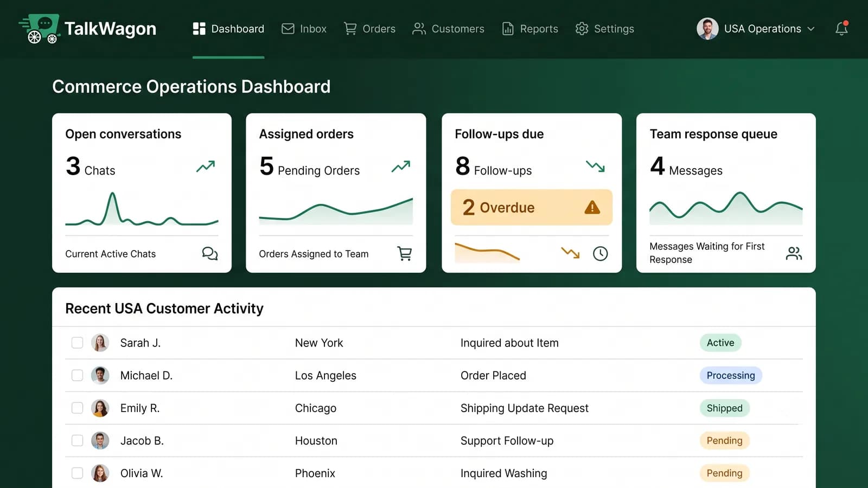This screenshot has width=868, height=488.
Task: Tick the checkbox for Emily R.
Action: (77, 408)
